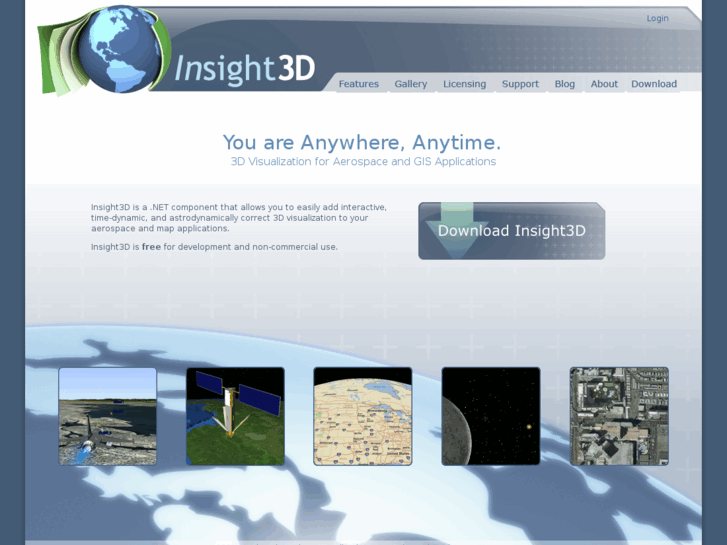Click '3D Visualization for Aerospace and GIS Applications'
The image size is (727, 545).
click(x=363, y=161)
